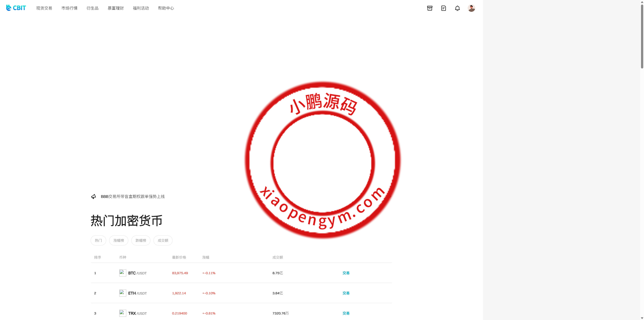The image size is (644, 320).
Task: Open the 衍生品 menu
Action: point(92,8)
